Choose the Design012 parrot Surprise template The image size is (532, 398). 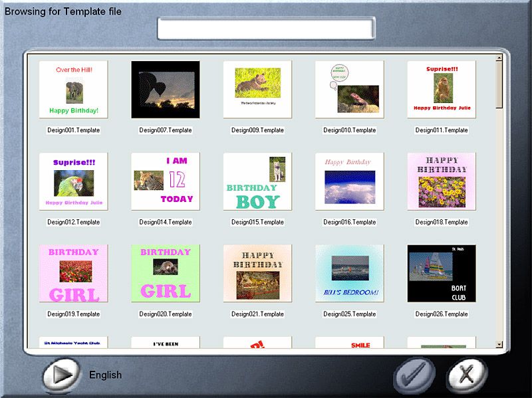73,181
